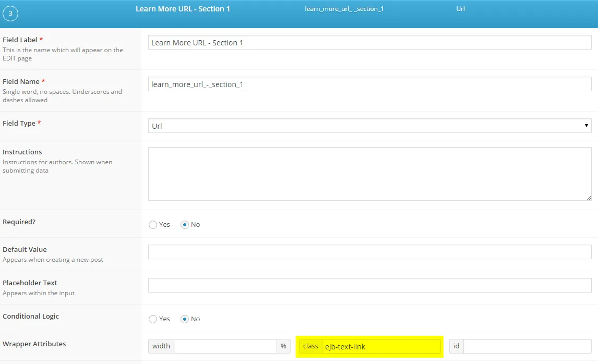This screenshot has height=364, width=598.
Task: Click the Required? heading
Action: [19, 222]
